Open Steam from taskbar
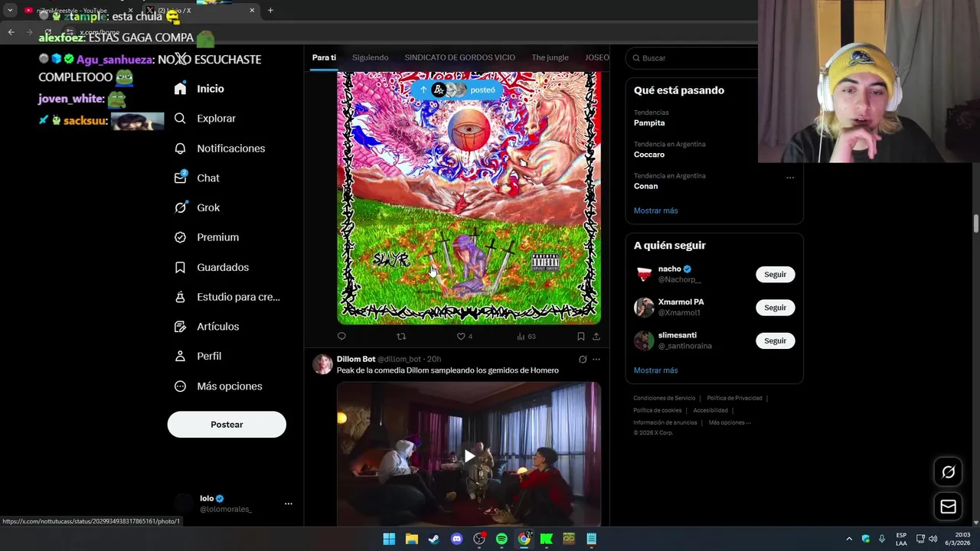The width and height of the screenshot is (980, 551). coord(433,539)
